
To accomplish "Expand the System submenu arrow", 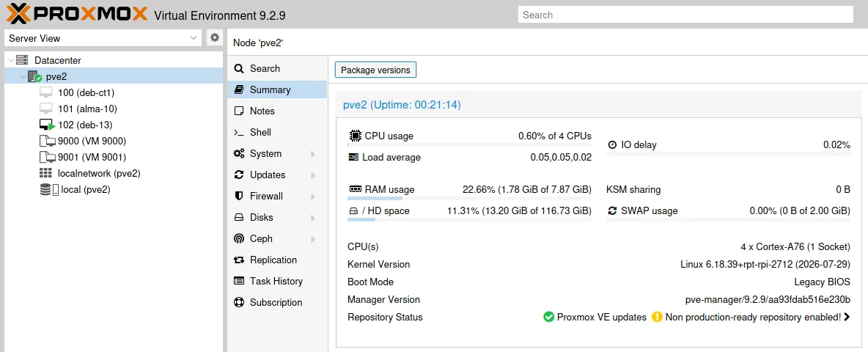I will pos(313,154).
